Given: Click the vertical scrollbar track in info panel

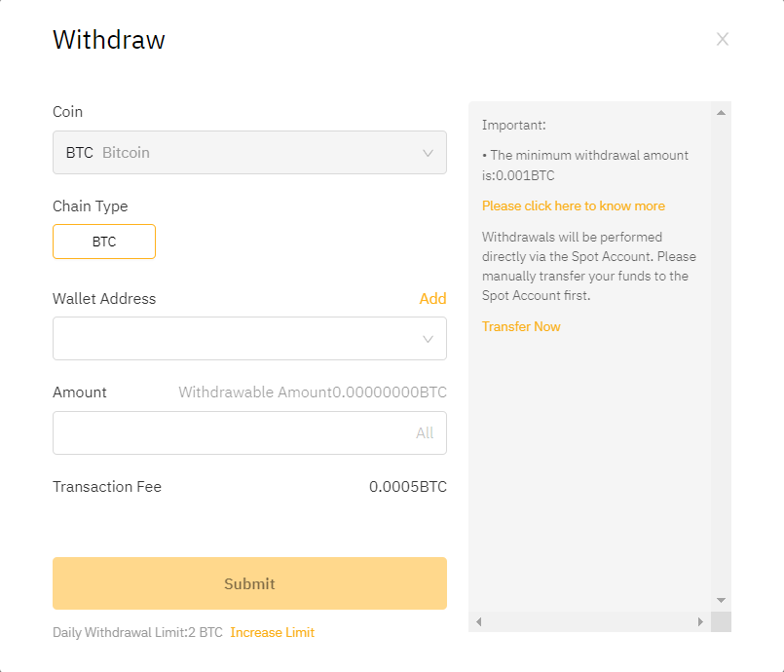Looking at the screenshot, I should 721,356.
